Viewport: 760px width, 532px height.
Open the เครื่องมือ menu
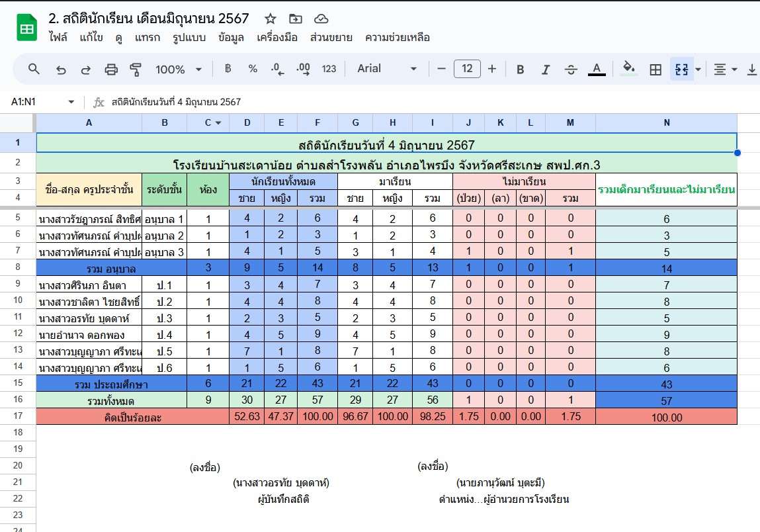[276, 37]
